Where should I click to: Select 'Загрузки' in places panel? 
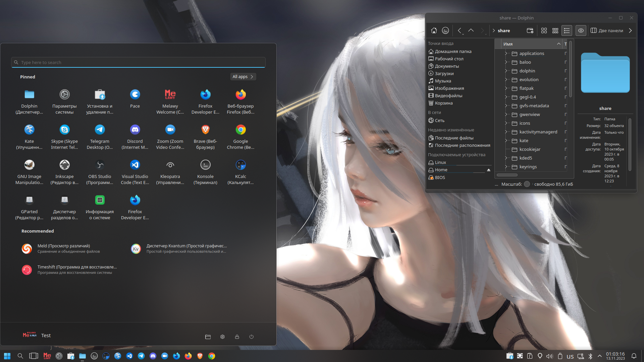tap(444, 73)
